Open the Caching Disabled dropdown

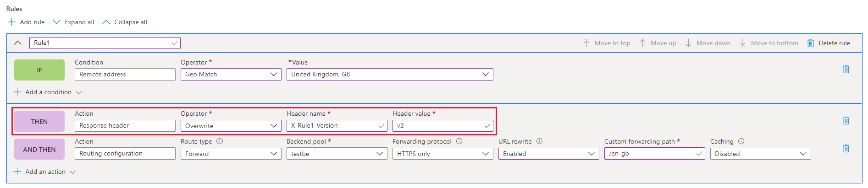pyautogui.click(x=761, y=154)
